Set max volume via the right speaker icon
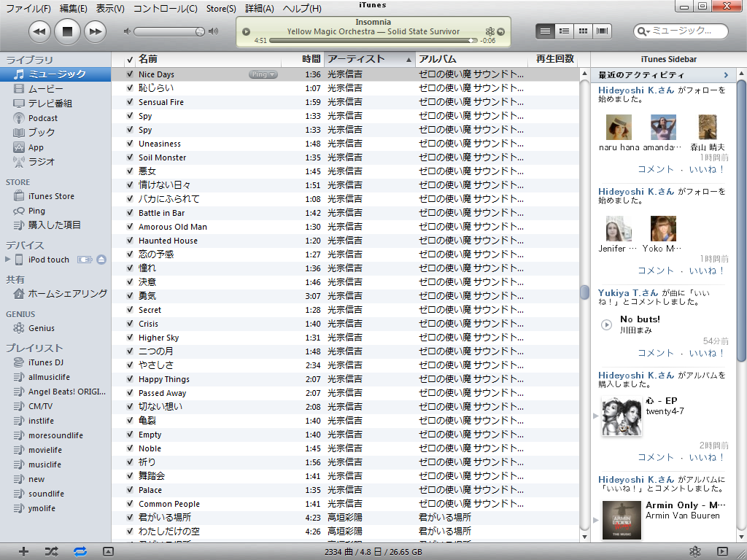 click(214, 31)
